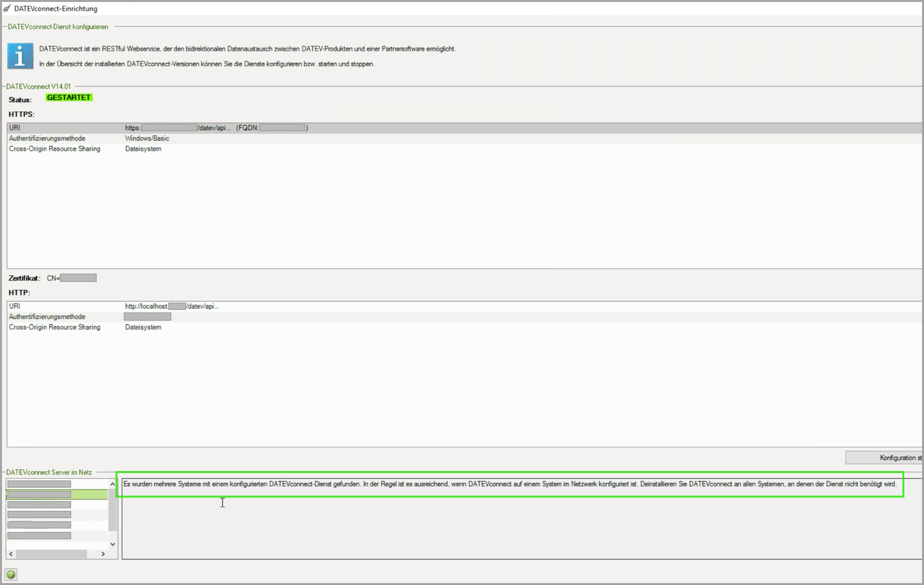Viewport: 924px width, 585px height.
Task: Select the green highlighted server entry
Action: [x=56, y=494]
